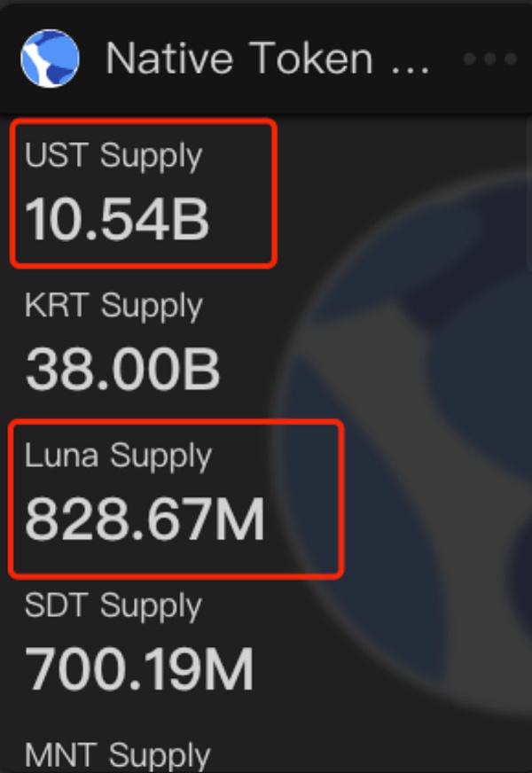This screenshot has height=773, width=532.
Task: Select the SDT Supply label
Action: click(113, 606)
